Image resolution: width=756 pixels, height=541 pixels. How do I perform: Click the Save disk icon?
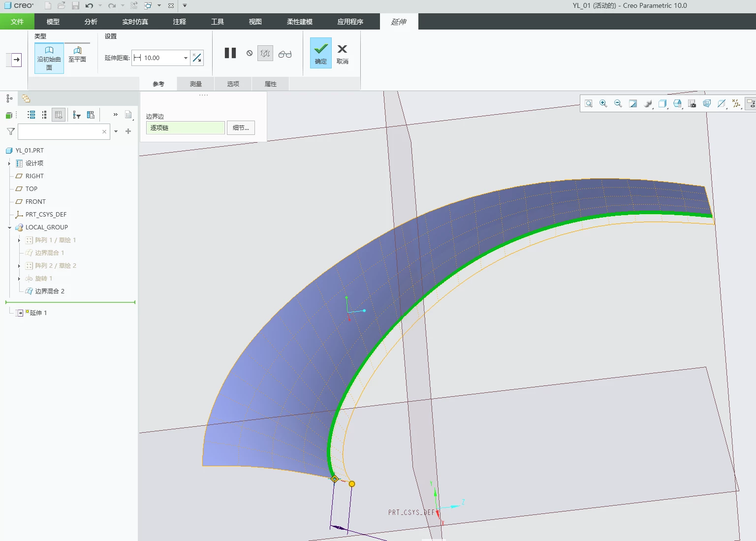(x=75, y=5)
